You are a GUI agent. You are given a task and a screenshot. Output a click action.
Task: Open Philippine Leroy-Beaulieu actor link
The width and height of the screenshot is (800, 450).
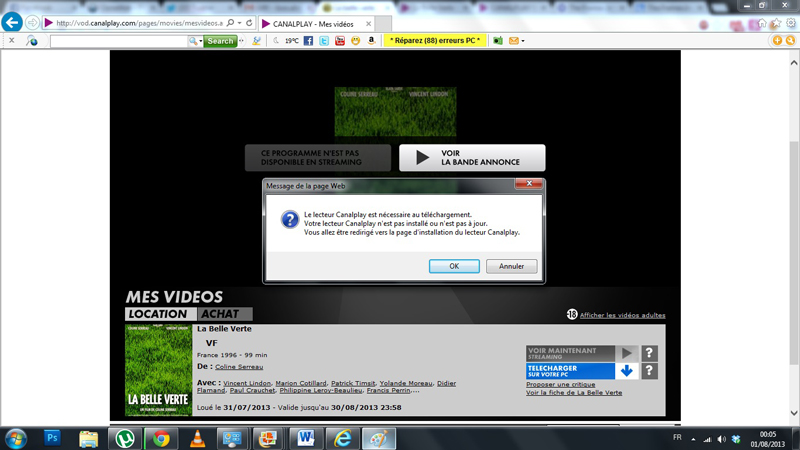(321, 390)
